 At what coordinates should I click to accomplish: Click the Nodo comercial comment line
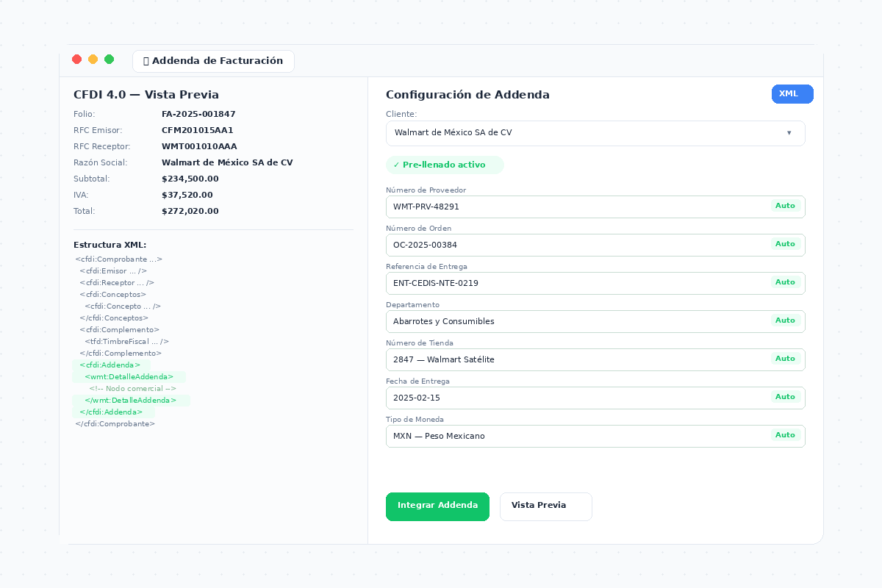pos(132,389)
